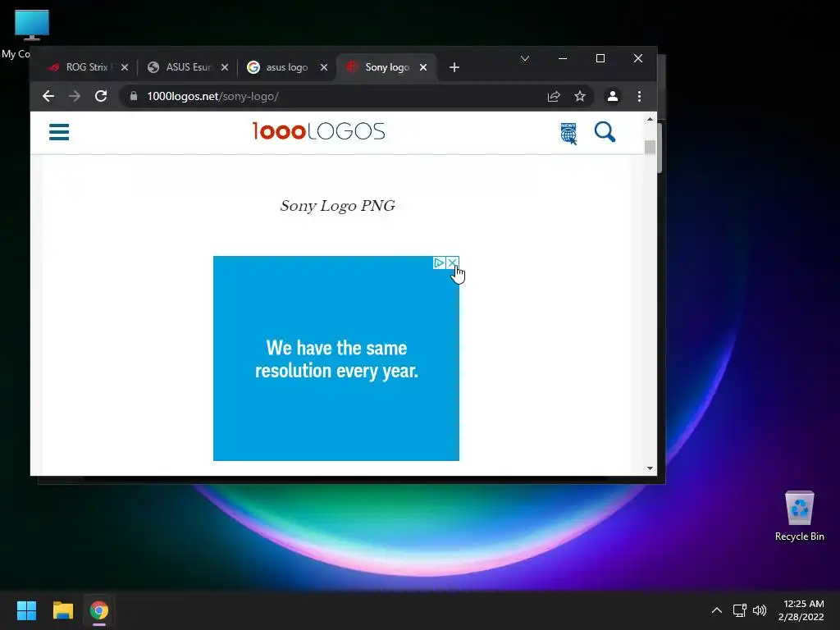Screen dimensions: 840x630
Task: Share this page from address bar
Action: tap(554, 97)
